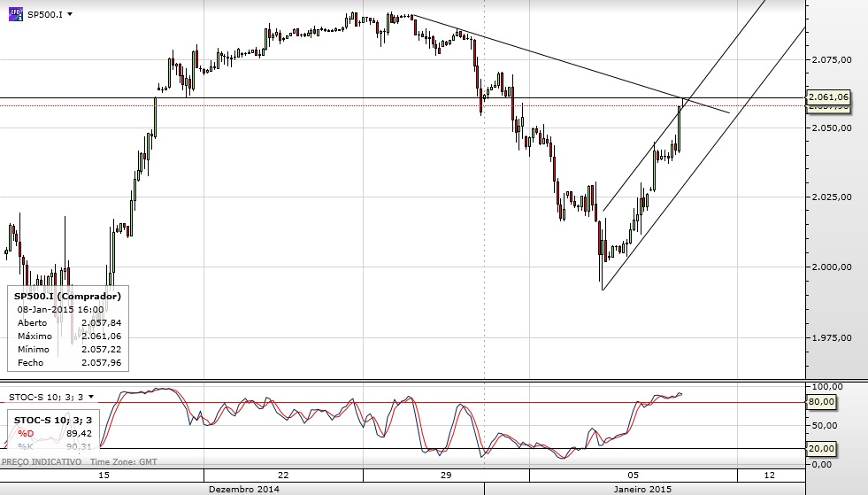The height and width of the screenshot is (495, 868).
Task: Click the Aberto 2.057,84 value in tooltip
Action: 101,322
